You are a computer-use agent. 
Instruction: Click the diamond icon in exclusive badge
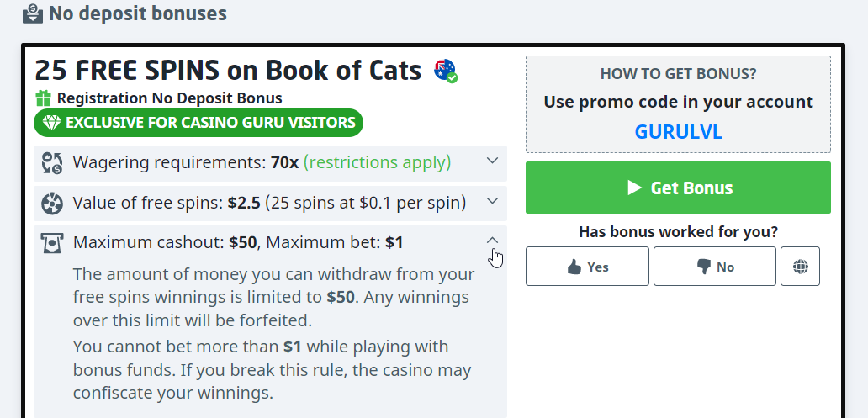[x=52, y=123]
